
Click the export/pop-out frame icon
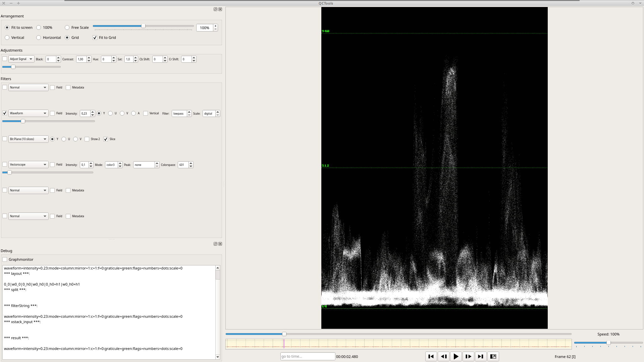click(493, 357)
